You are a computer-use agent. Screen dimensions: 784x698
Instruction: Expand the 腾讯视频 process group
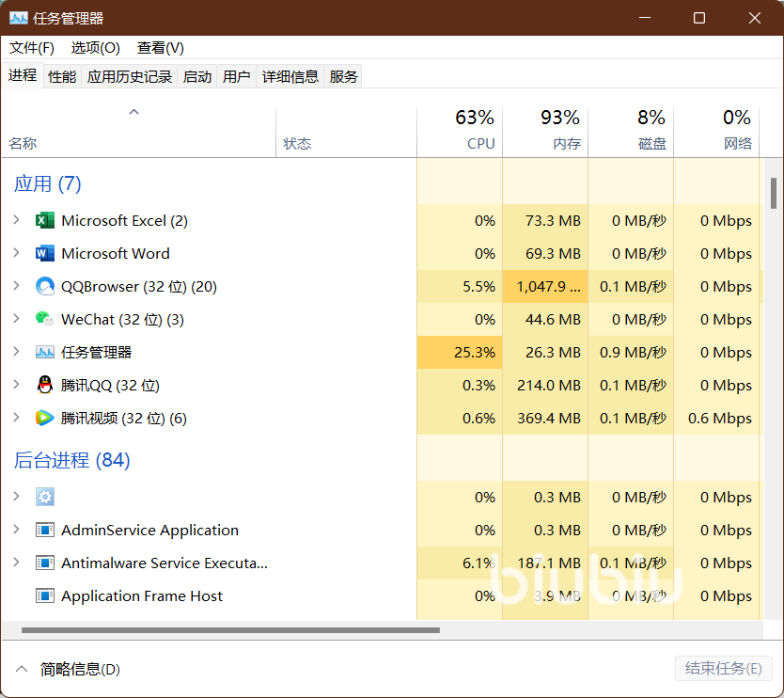[16, 418]
